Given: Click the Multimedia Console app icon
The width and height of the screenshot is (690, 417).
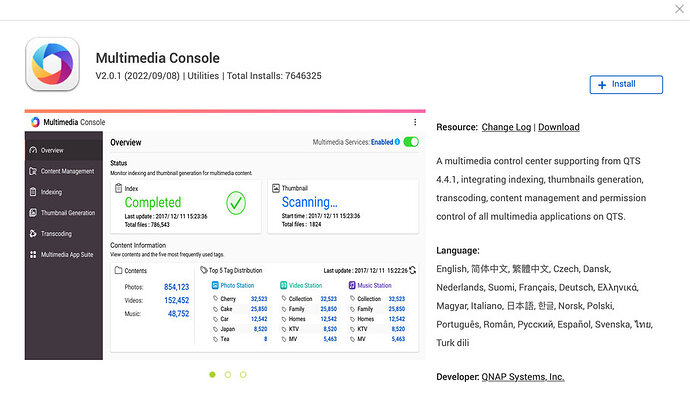Looking at the screenshot, I should click(52, 65).
